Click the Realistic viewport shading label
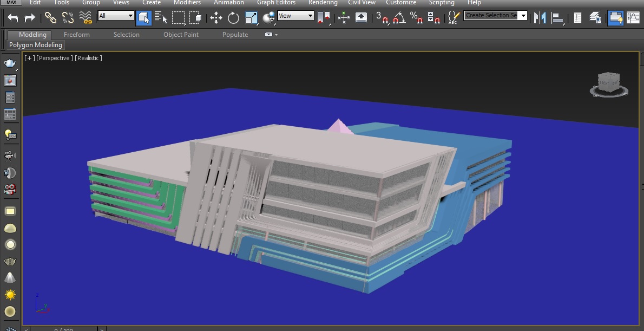 tap(88, 58)
